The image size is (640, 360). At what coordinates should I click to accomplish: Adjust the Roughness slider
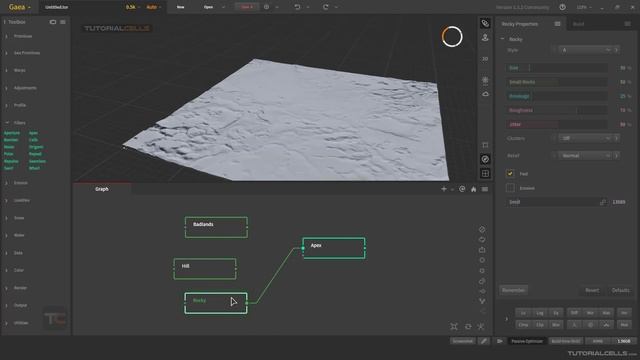pyautogui.click(x=556, y=110)
